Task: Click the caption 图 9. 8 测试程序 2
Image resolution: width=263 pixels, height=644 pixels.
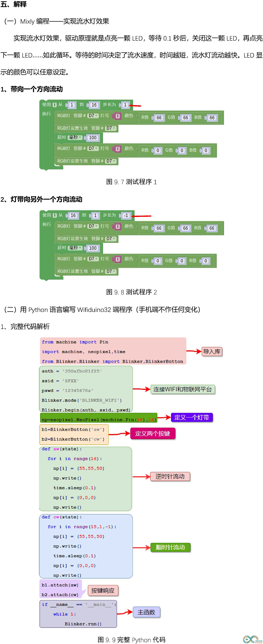Action: 131,292
